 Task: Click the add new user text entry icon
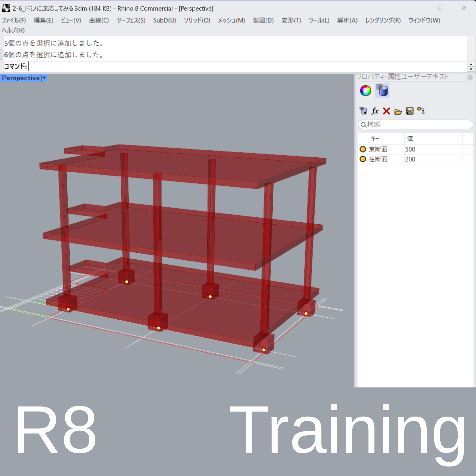click(363, 111)
